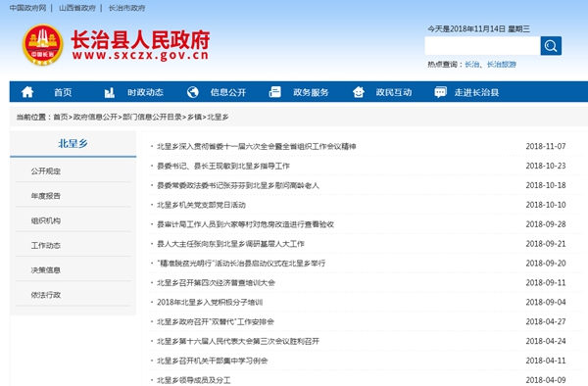Screen dimensions: 588x386
Task: Open the 信息公开 menu item
Action: tap(228, 92)
